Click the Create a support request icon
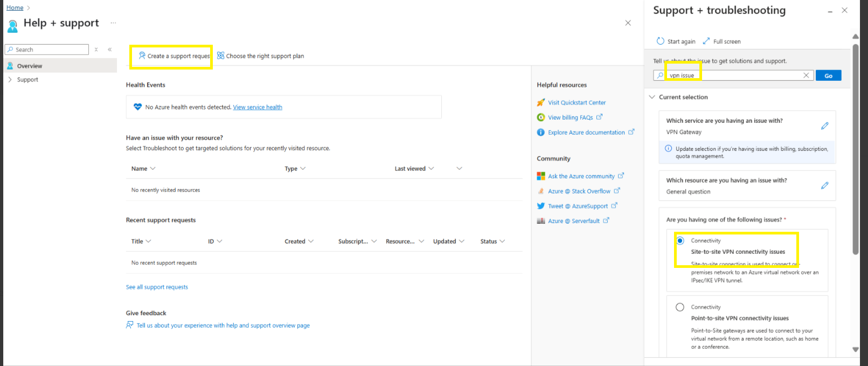Screen dimensions: 868x366 point(142,56)
